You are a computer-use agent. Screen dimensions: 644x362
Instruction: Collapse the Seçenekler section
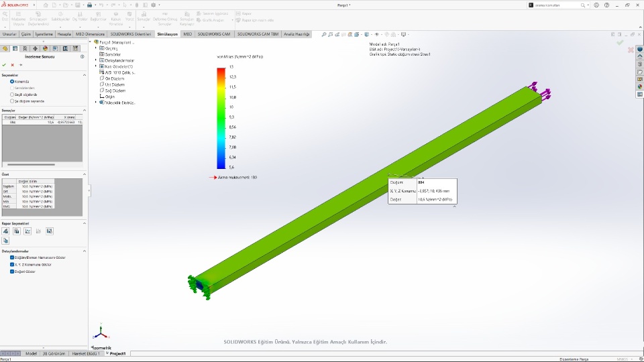(x=85, y=75)
